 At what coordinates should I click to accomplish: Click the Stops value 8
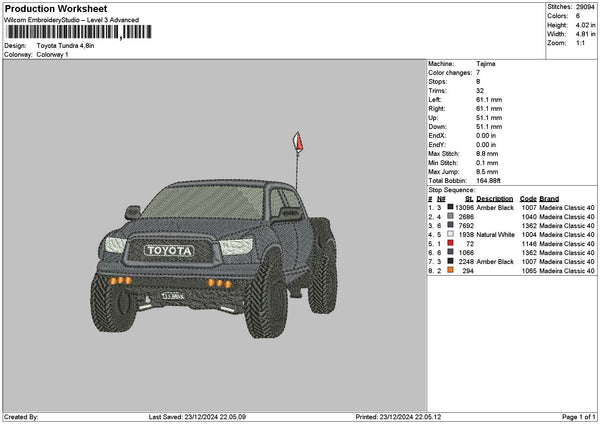pyautogui.click(x=478, y=82)
